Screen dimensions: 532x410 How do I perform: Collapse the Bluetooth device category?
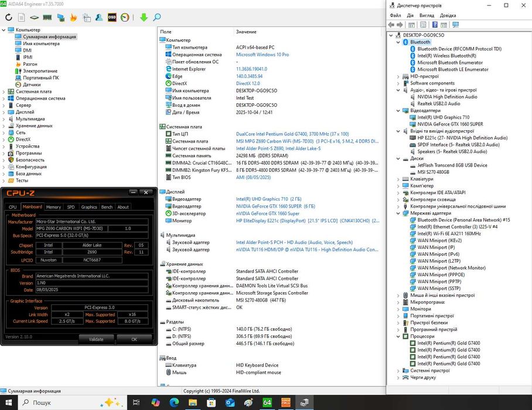398,42
